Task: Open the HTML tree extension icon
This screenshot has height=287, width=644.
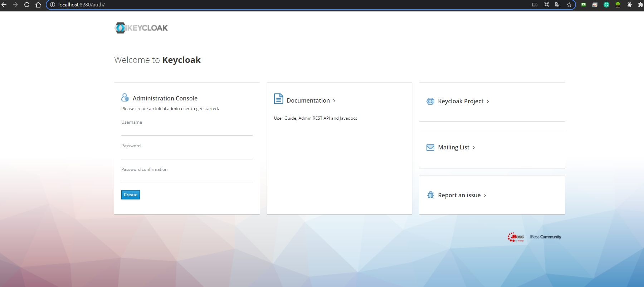Action: coord(618,5)
